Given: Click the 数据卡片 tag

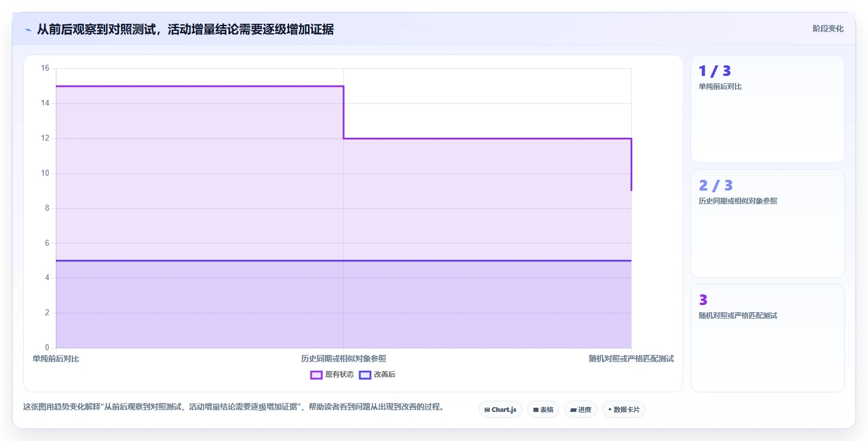Looking at the screenshot, I should tap(624, 410).
